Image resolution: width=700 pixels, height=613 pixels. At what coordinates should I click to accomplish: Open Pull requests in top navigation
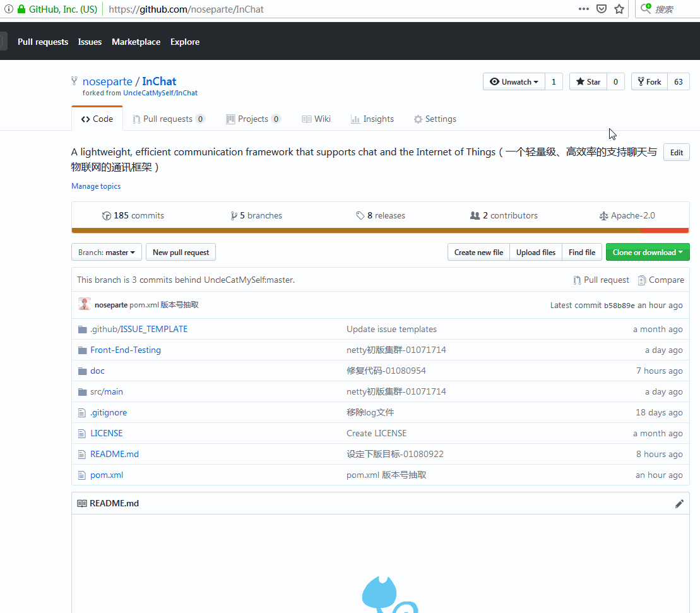(x=43, y=42)
